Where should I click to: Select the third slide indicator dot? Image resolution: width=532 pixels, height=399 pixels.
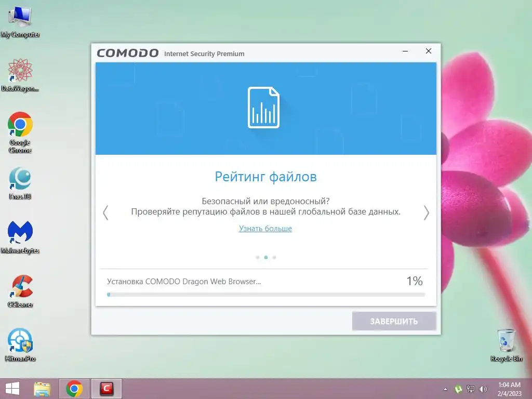pyautogui.click(x=274, y=258)
